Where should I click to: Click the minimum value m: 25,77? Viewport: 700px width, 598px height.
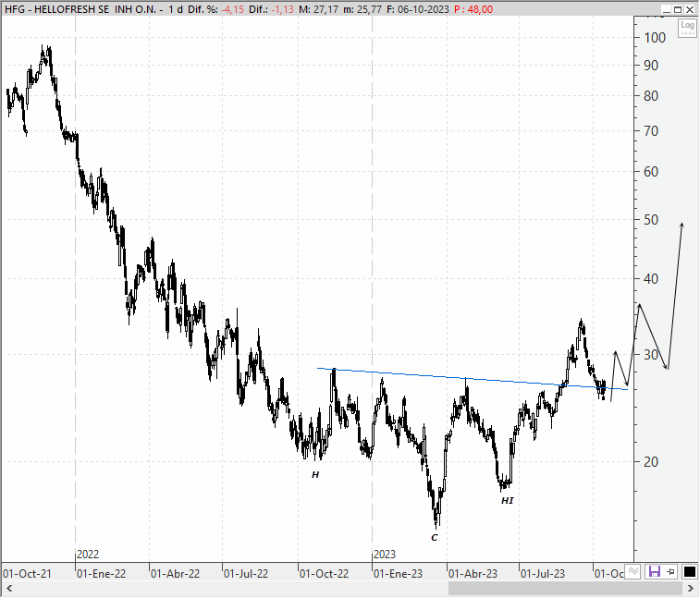(362, 9)
